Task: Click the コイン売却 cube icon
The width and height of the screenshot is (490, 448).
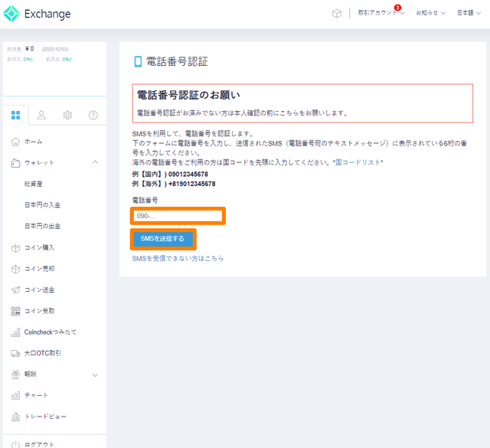Action: [15, 269]
